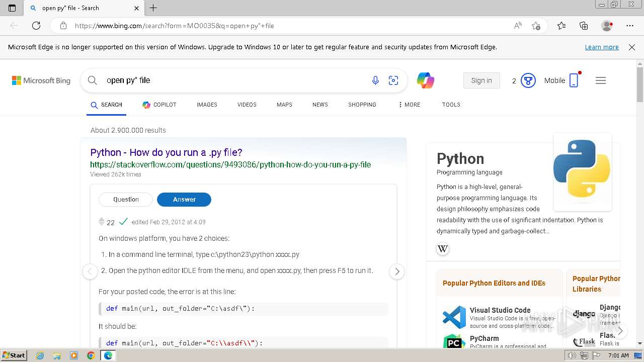Open Bing hamburger settings menu
644x362 pixels.
point(601,80)
